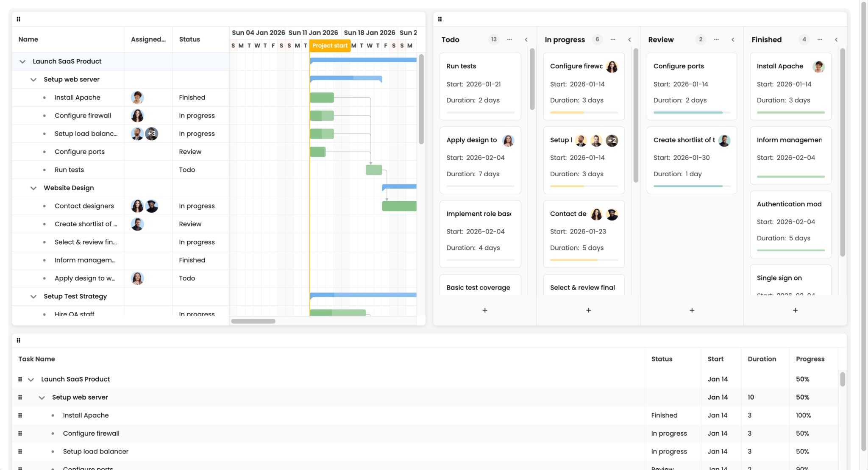Open the Configure ports card in Review
The image size is (868, 470).
[x=691, y=86]
